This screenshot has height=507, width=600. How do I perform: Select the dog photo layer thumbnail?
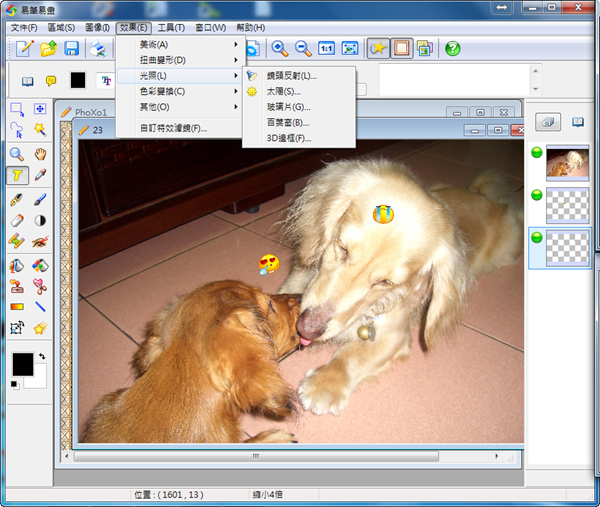pos(567,163)
